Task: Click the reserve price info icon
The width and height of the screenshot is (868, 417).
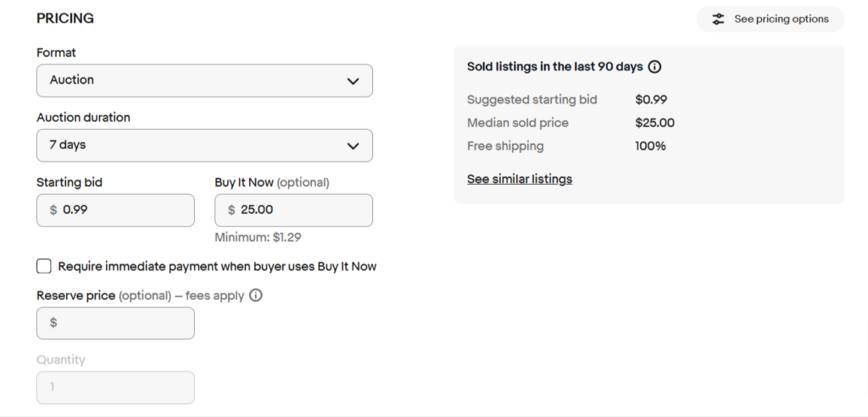Action: [x=255, y=295]
